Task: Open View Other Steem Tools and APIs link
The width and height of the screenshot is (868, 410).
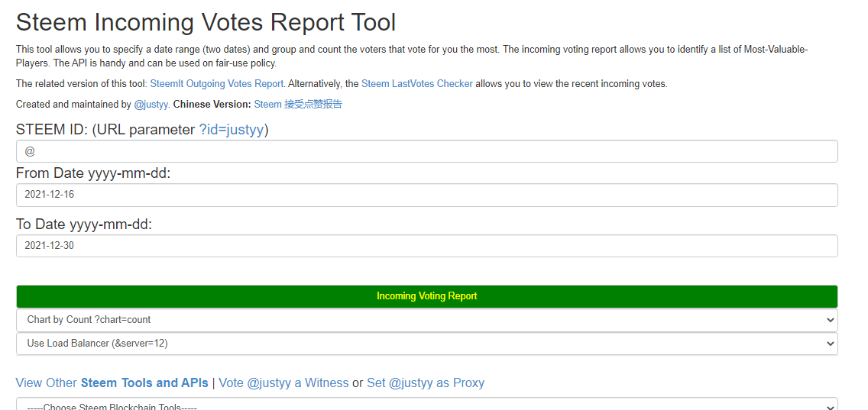Action: (x=112, y=383)
